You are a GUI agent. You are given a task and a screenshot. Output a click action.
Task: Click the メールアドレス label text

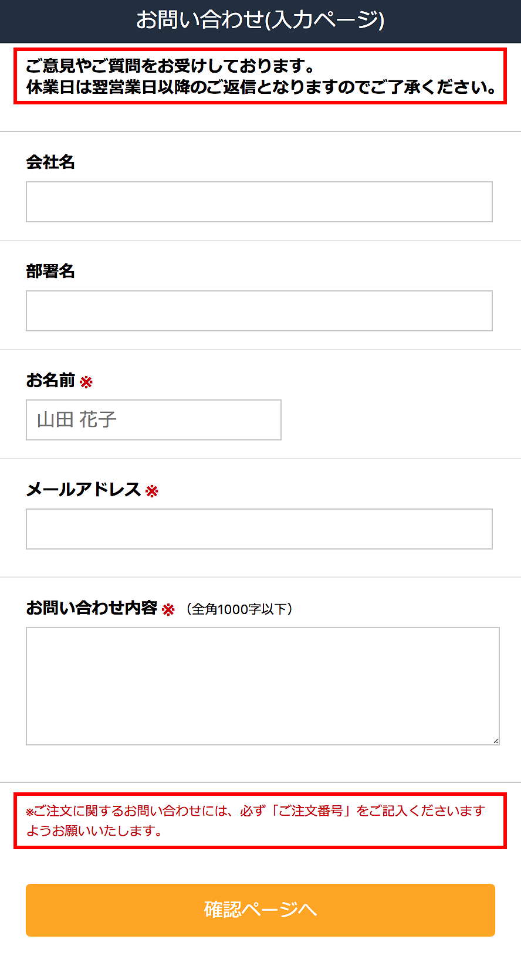click(x=83, y=490)
